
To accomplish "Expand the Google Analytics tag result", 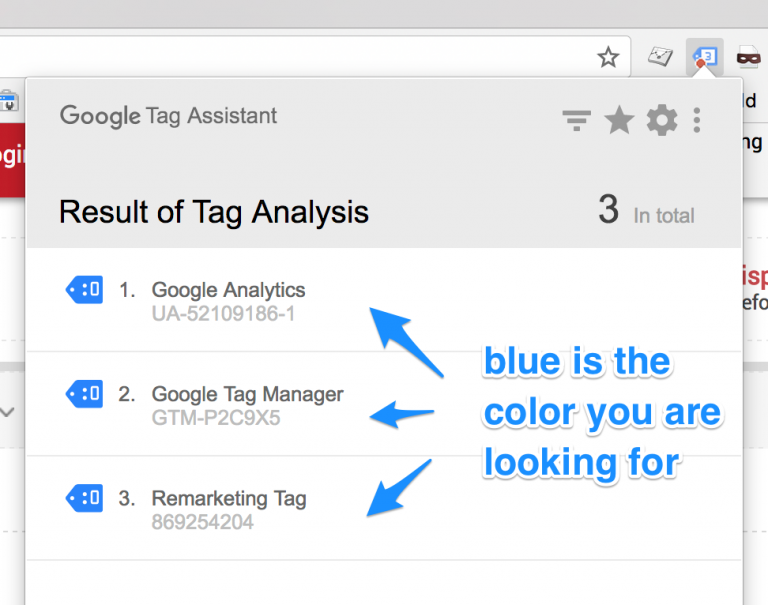I will (x=228, y=290).
